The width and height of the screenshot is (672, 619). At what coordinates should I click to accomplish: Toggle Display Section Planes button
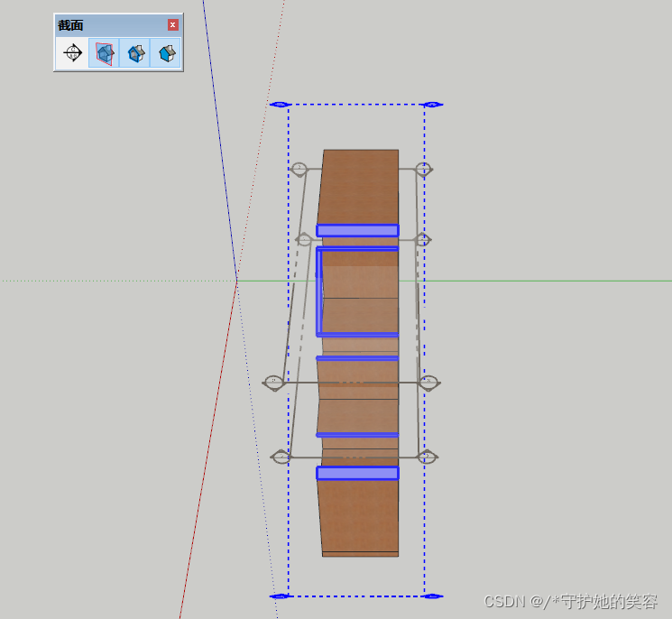point(104,53)
